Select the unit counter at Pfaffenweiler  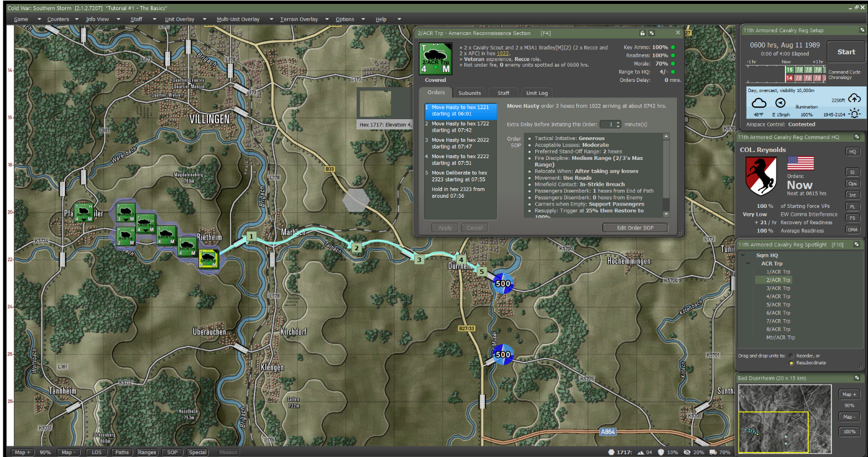pos(84,212)
